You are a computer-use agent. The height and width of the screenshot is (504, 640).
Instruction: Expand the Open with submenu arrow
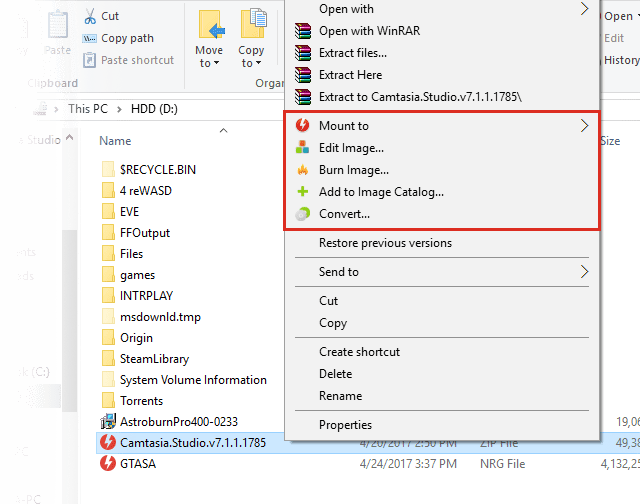click(x=584, y=9)
